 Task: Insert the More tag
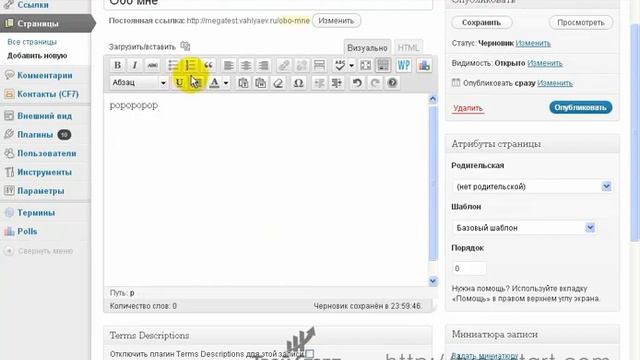[319, 65]
